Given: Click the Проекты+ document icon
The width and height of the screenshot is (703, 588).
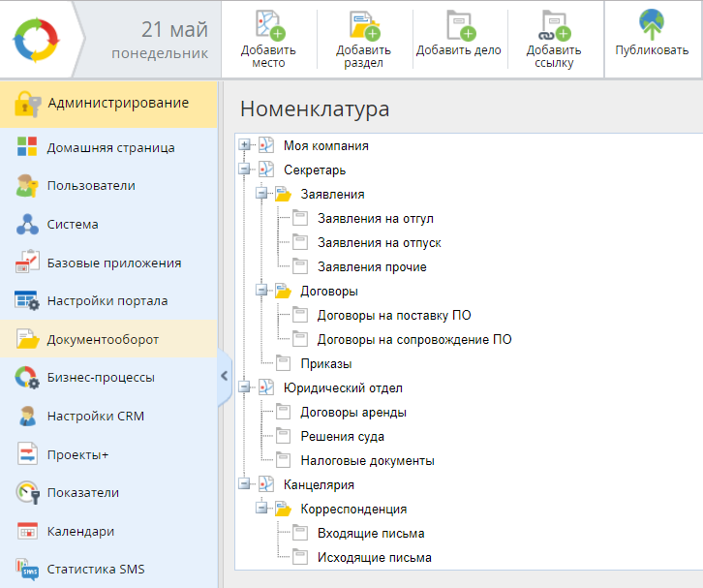Looking at the screenshot, I should (27, 454).
